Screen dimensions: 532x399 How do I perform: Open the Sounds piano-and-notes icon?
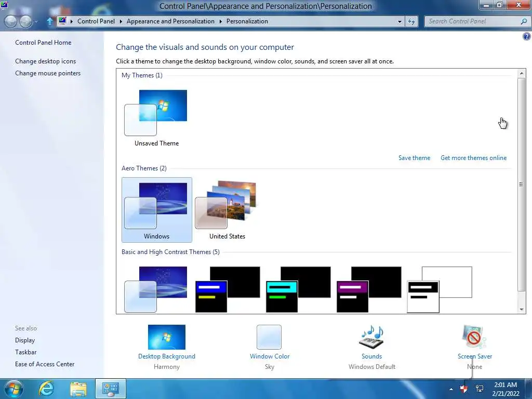click(x=371, y=337)
